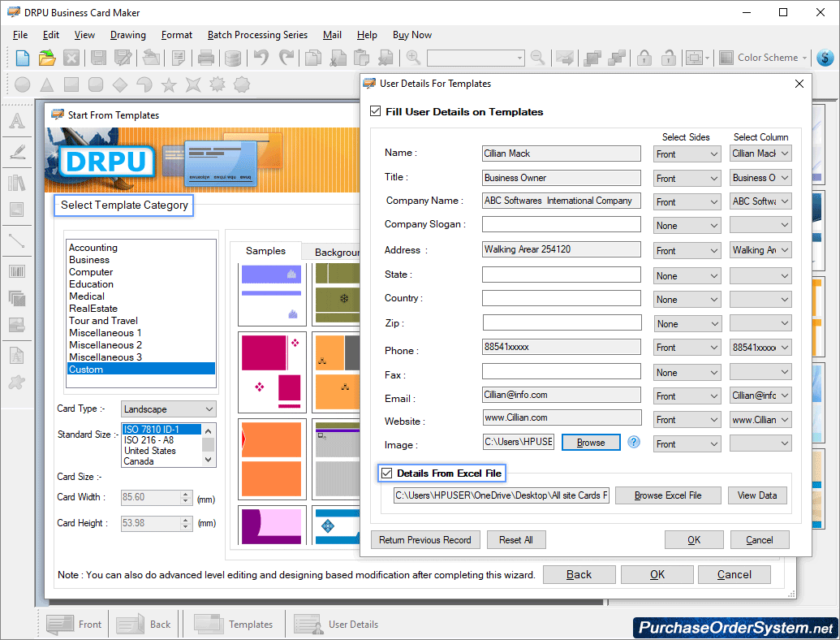
Task: Select the Rectangle shape tool
Action: (x=71, y=84)
